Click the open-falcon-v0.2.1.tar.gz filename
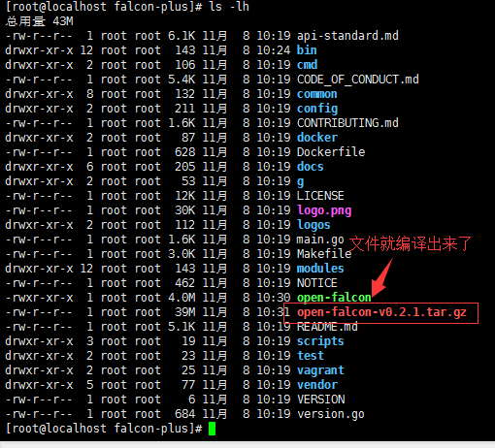Viewport: 495px width, 448px height. (x=381, y=312)
